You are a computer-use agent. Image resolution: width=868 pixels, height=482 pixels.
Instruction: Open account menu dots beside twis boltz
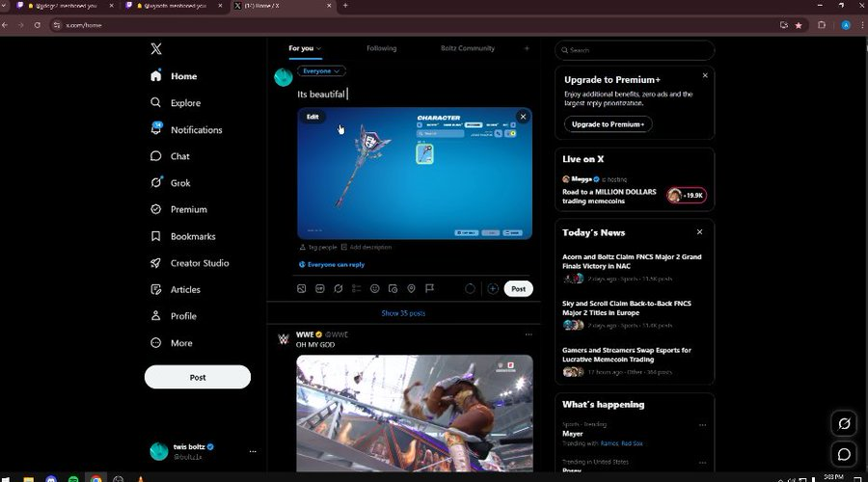point(253,451)
